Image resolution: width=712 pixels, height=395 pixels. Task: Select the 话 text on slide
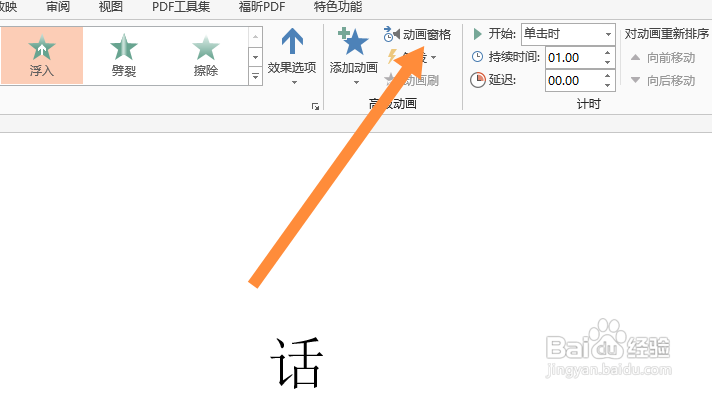click(297, 362)
